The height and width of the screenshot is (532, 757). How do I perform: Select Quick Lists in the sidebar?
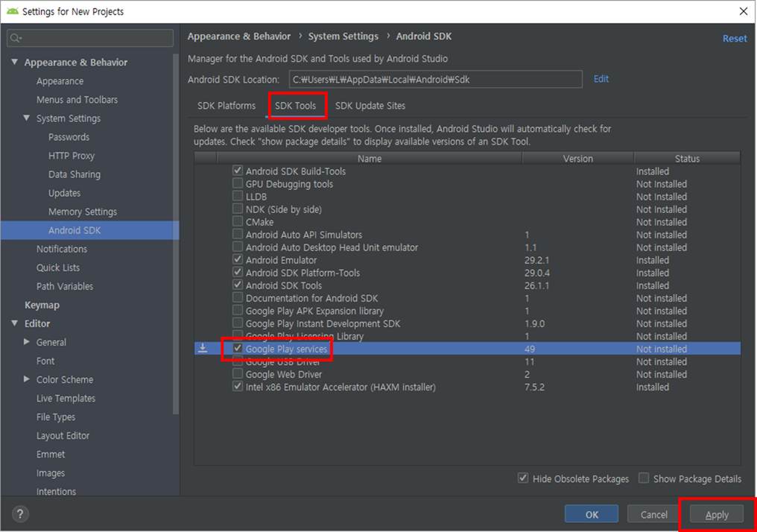[x=58, y=267]
